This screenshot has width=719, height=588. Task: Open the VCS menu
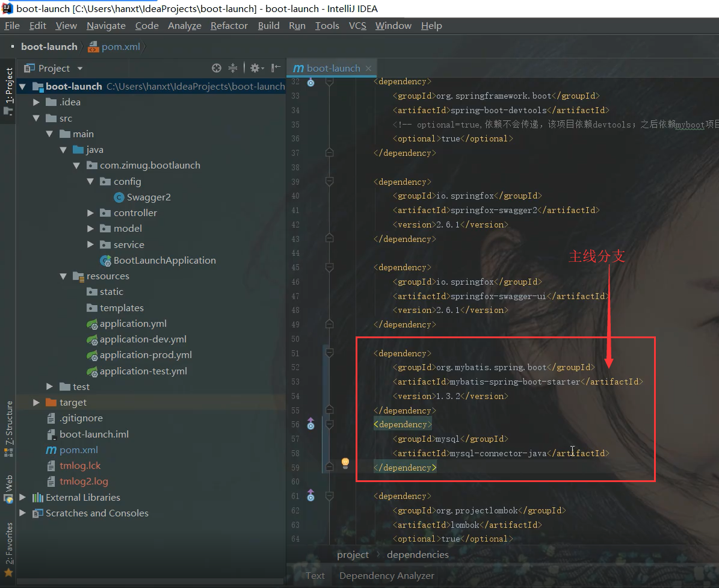357,26
